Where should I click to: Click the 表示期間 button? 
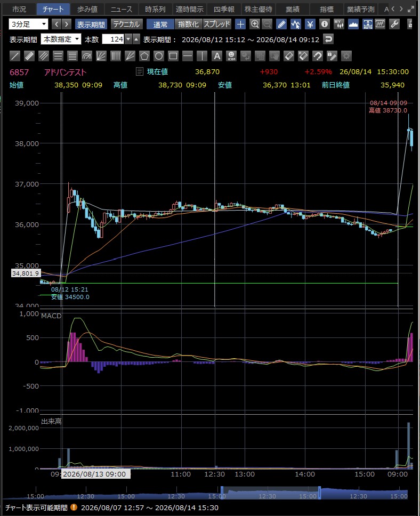pyautogui.click(x=91, y=24)
